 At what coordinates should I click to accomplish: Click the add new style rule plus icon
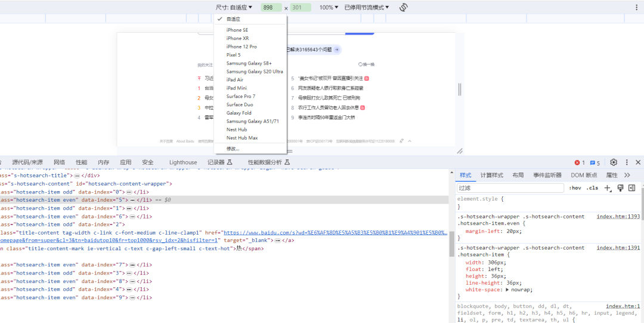608,188
